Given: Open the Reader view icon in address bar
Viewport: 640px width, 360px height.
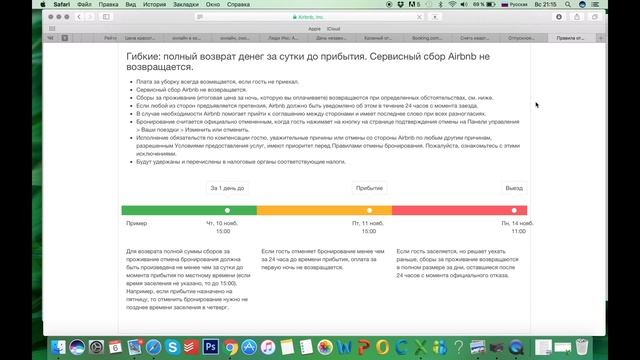Looking at the screenshot, I should (200, 17).
